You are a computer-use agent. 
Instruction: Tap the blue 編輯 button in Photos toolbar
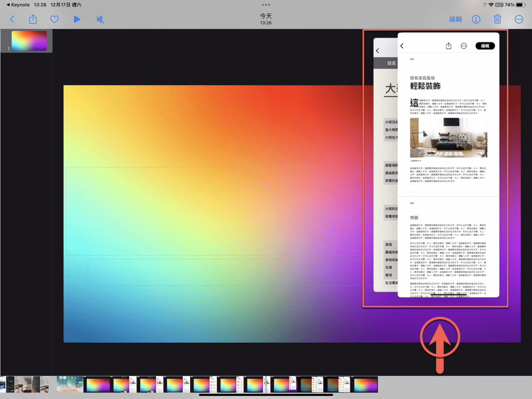pos(455,19)
